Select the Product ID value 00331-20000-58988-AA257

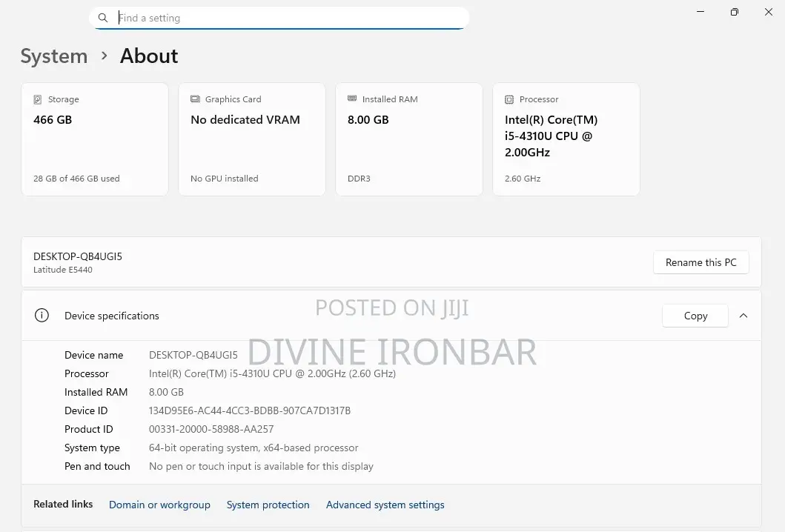[211, 430]
